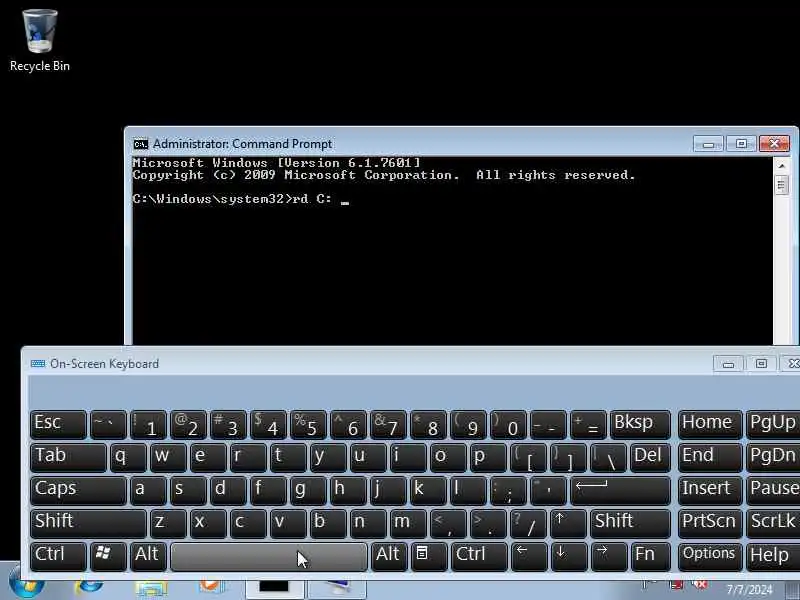Tap the spacebar on keyboard
Viewport: 800px width, 600px height.
[x=269, y=556]
